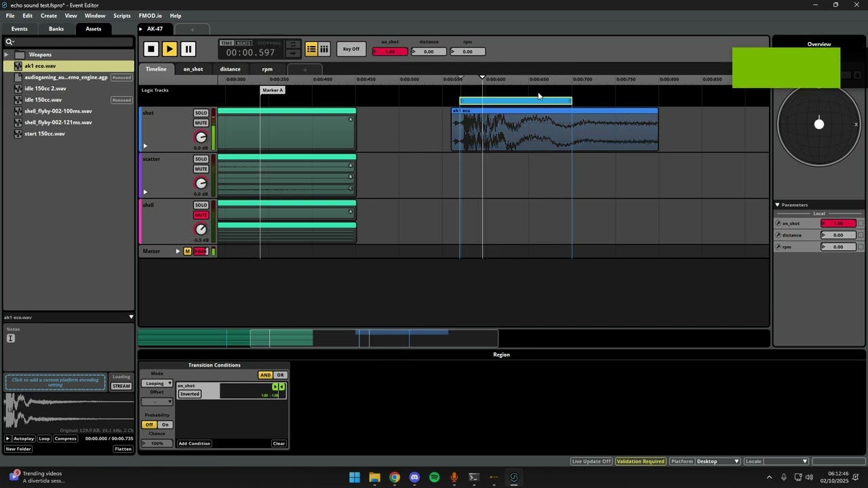Adjust the shot track volume knob

click(201, 138)
